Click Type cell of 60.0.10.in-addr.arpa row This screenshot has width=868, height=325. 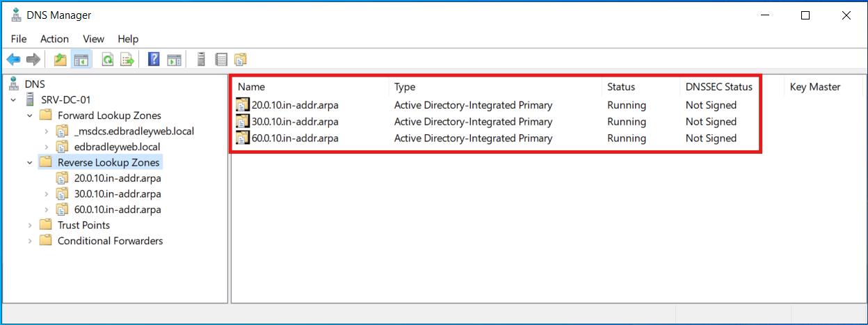tap(473, 138)
